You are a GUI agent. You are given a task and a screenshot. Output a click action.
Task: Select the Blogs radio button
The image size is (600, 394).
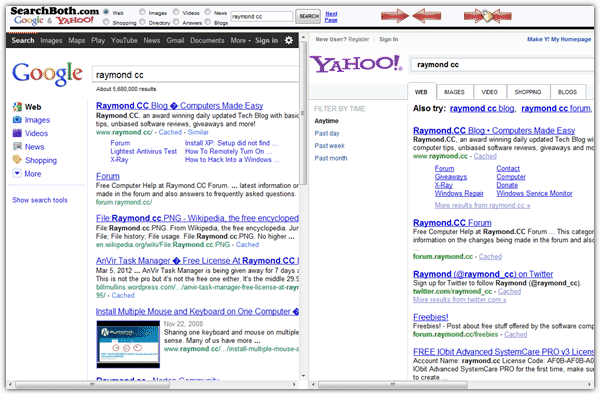point(207,22)
